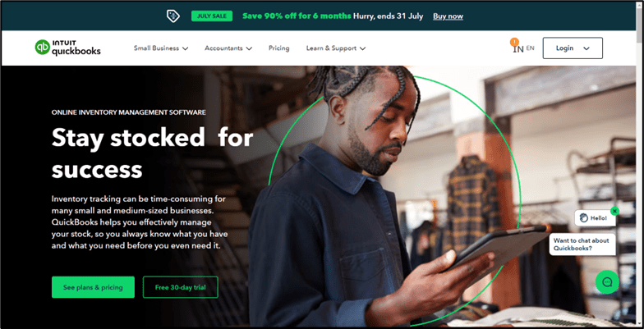Click the vertical page scrollbar
Viewport: 644px width, 329px height.
coord(639,164)
